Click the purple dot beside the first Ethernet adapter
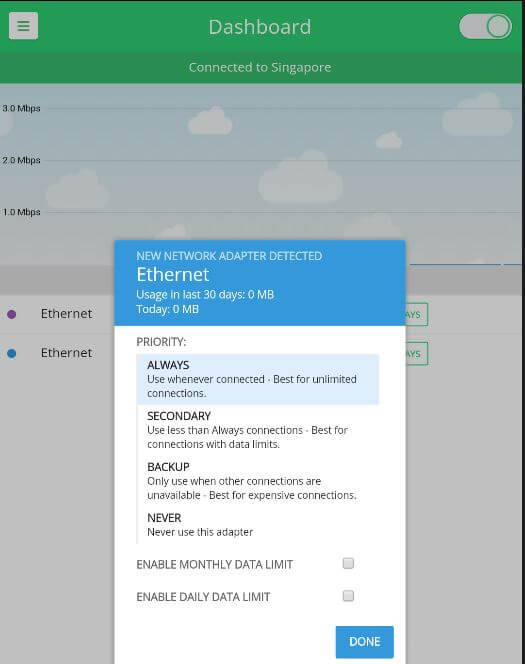 pos(12,314)
